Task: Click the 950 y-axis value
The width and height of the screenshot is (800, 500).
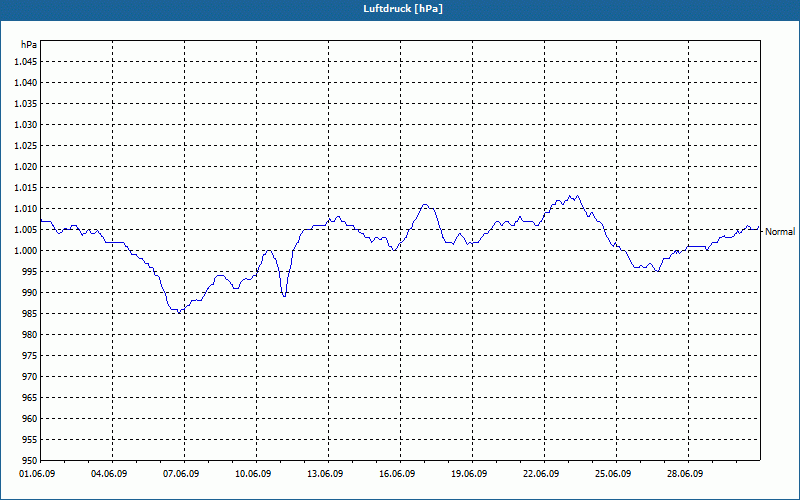Action: pyautogui.click(x=30, y=461)
